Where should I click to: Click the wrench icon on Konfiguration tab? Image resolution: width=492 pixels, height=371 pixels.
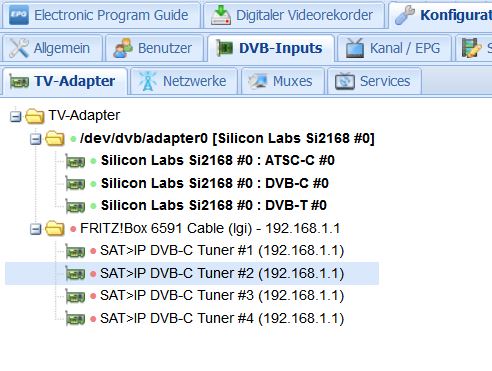(x=405, y=15)
